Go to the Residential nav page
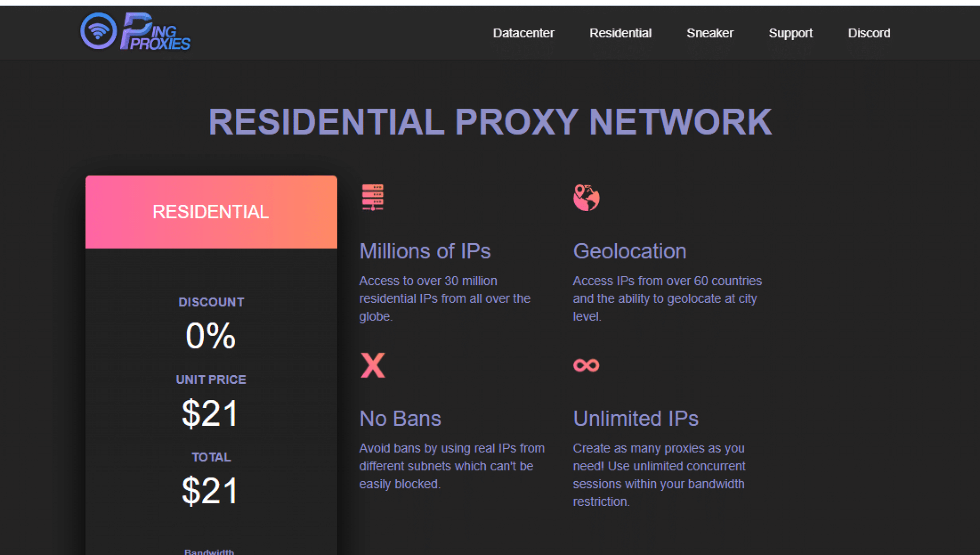 pyautogui.click(x=620, y=33)
